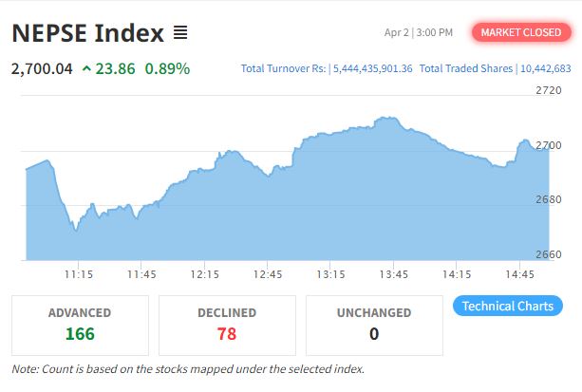Open the Technical Charts button
The width and height of the screenshot is (582, 392).
pos(507,307)
